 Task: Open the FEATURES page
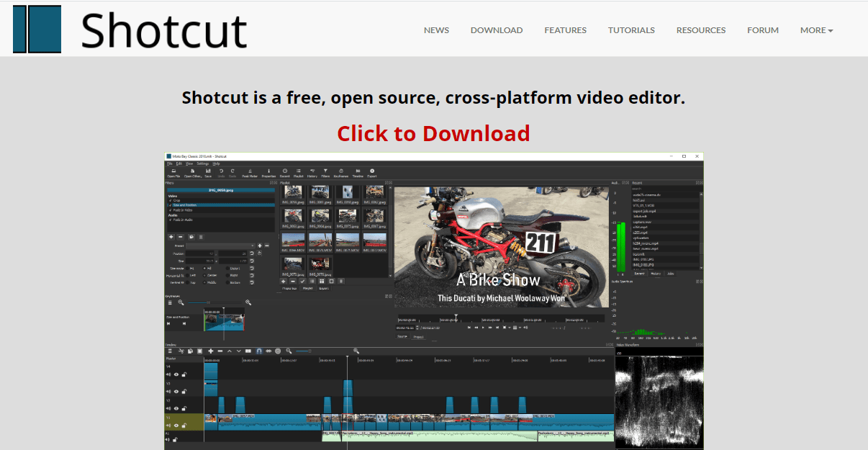point(565,30)
